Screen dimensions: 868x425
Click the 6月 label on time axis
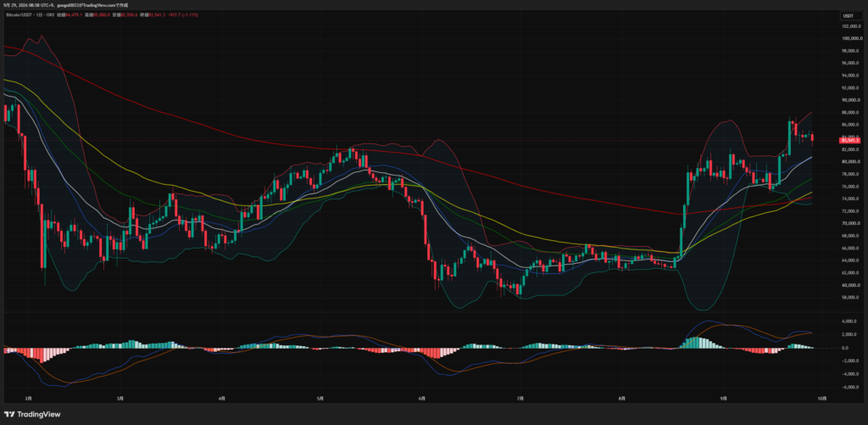pos(422,398)
